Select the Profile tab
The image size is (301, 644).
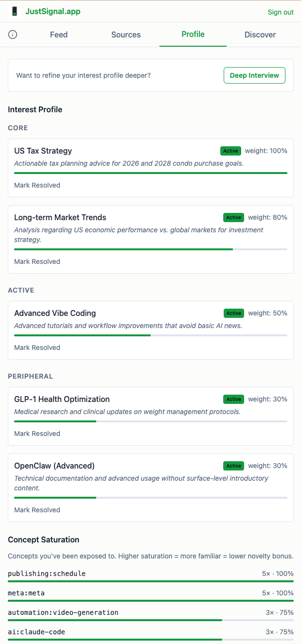(193, 35)
